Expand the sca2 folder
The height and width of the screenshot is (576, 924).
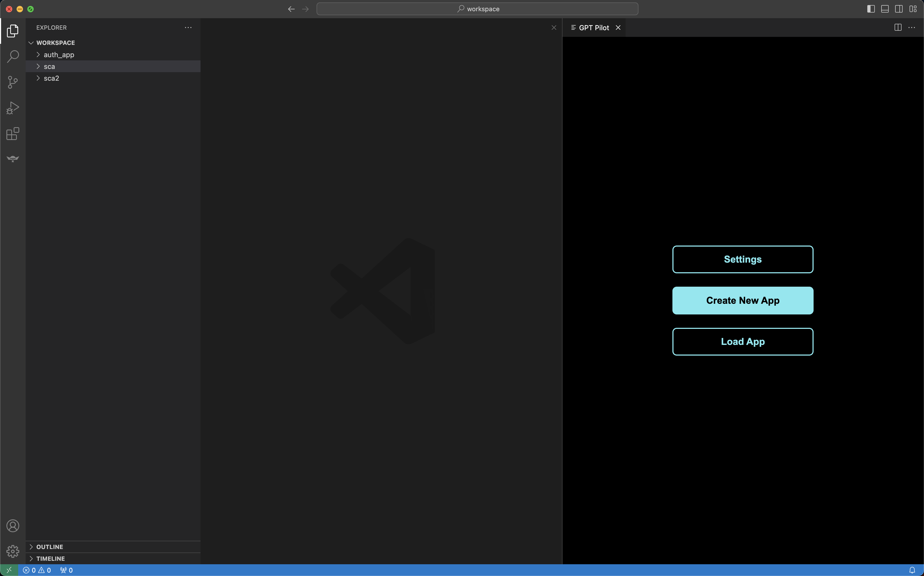[51, 78]
